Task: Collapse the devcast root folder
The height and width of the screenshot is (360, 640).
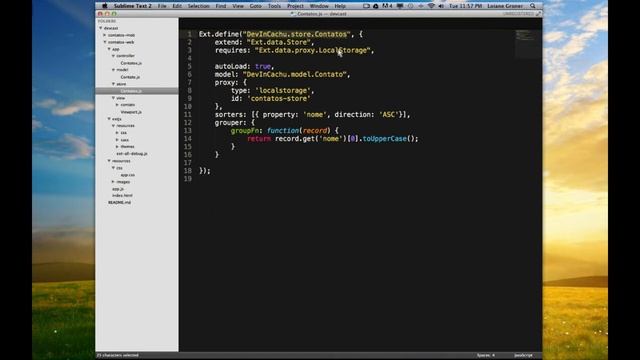Action: (100, 28)
